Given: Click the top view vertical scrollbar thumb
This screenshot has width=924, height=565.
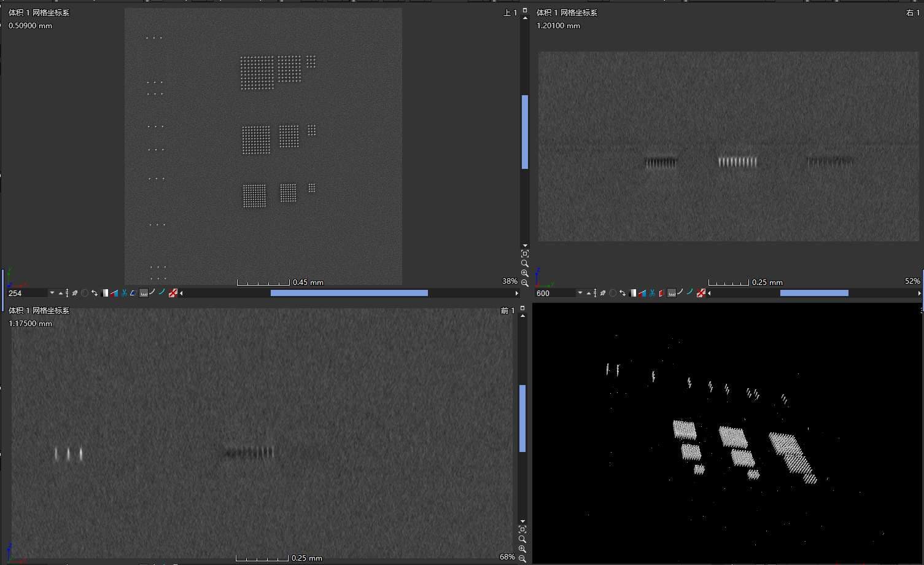Looking at the screenshot, I should (525, 132).
